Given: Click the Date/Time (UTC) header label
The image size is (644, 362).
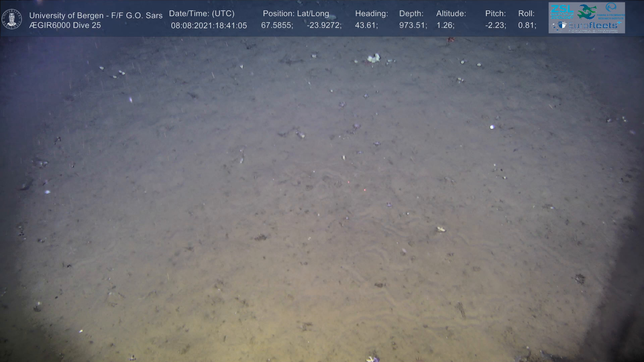Looking at the screenshot, I should tap(202, 13).
